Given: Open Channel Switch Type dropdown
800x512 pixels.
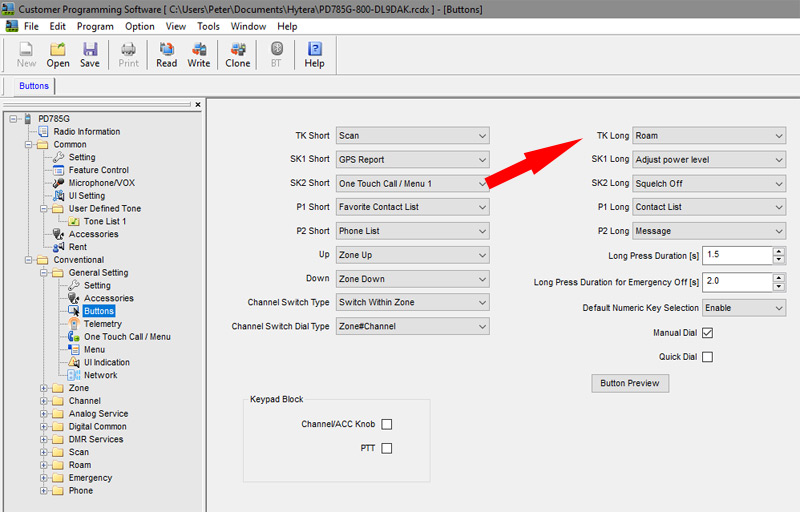Looking at the screenshot, I should click(412, 302).
